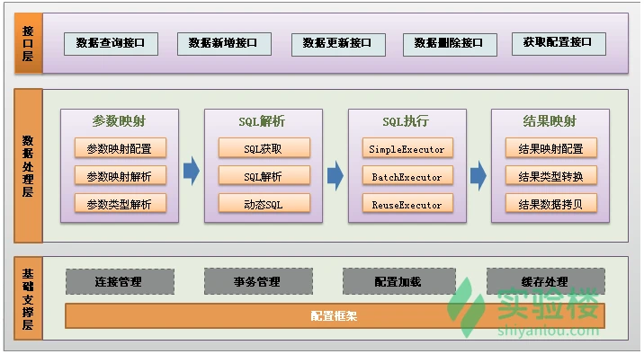This screenshot has height=354, width=644.
Task: Click the SQL执行 heading
Action: click(406, 121)
